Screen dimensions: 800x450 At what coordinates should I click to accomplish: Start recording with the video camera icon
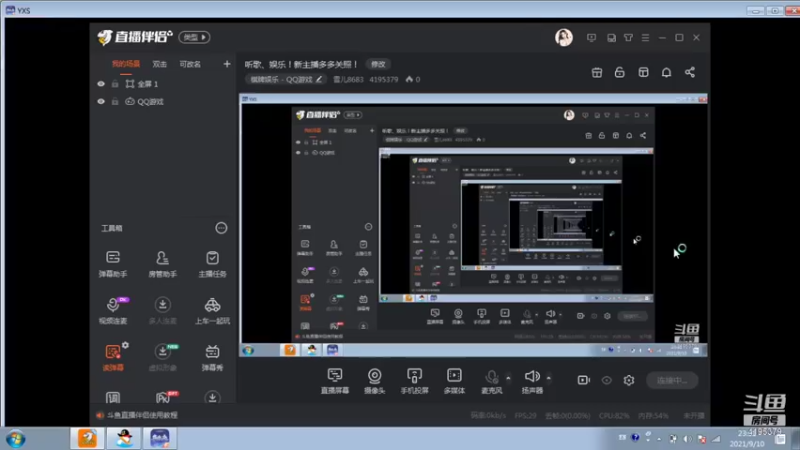coord(584,380)
